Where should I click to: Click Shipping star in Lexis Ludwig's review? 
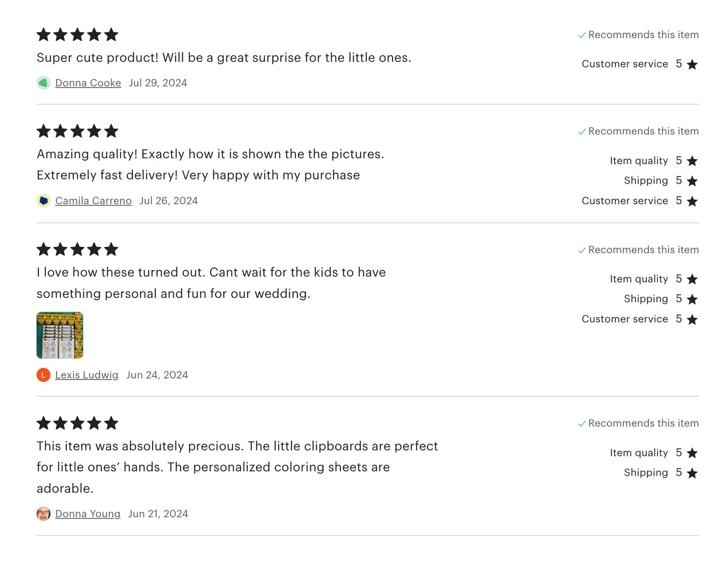pos(692,299)
